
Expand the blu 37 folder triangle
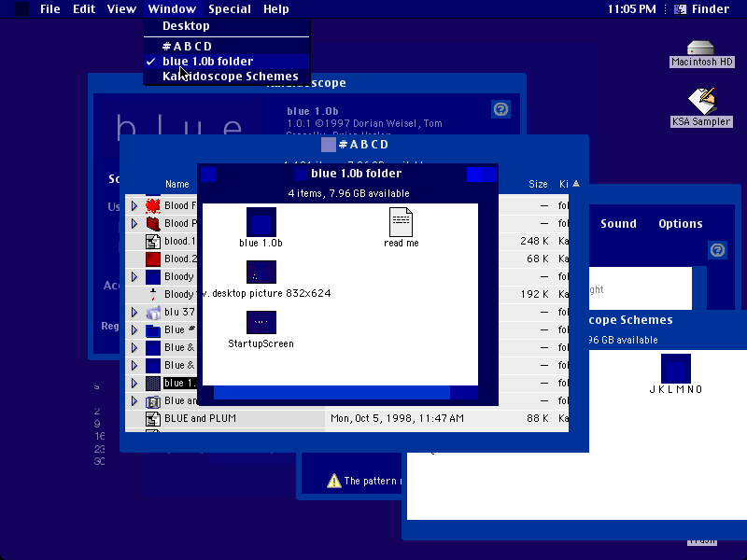[x=134, y=313]
